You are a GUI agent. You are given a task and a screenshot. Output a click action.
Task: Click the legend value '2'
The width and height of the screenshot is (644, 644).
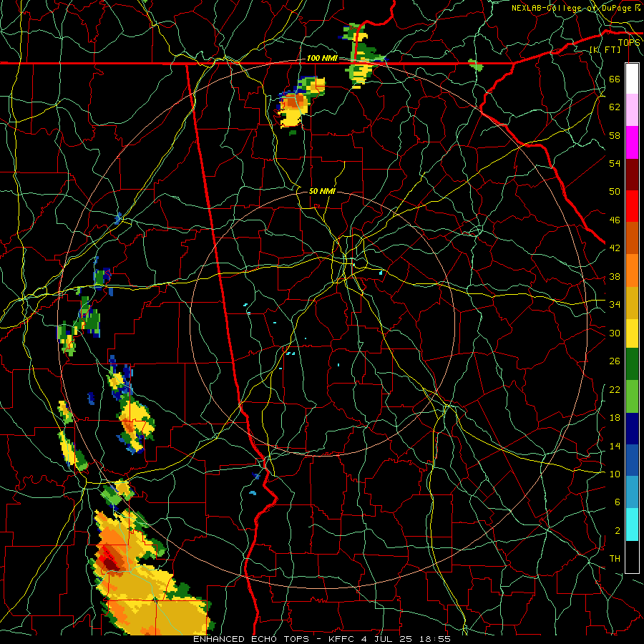coord(617,530)
